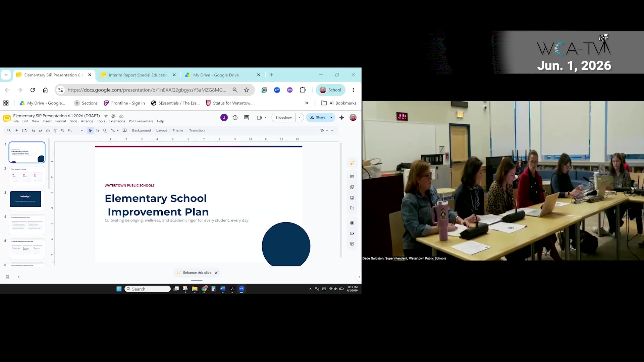Screen dimensions: 644x362
Task: Click the paint format icon
Action: click(x=55, y=130)
